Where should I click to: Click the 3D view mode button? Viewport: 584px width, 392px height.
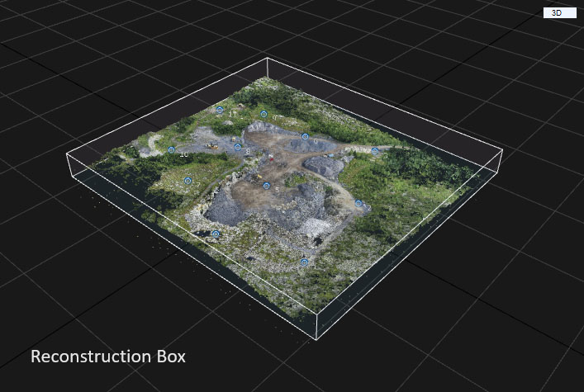tap(559, 13)
